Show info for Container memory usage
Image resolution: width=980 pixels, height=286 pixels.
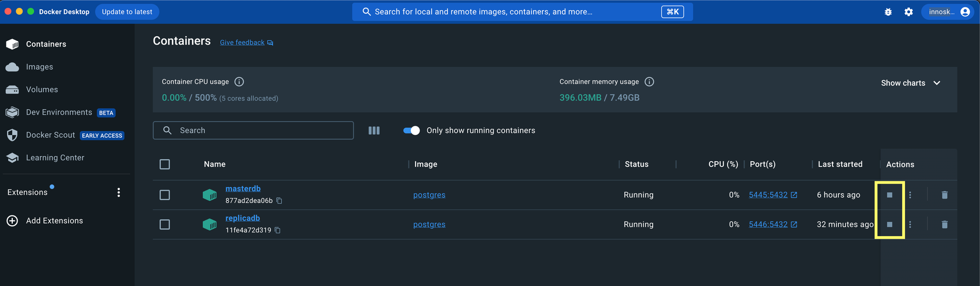pos(649,82)
